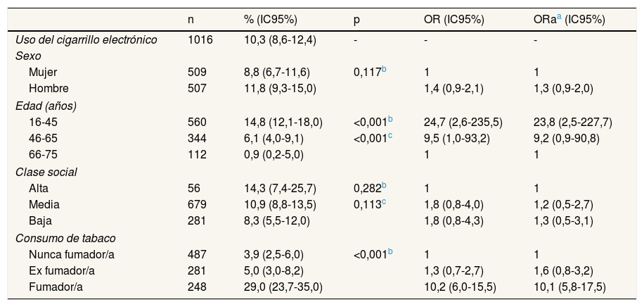Click the 'Clase social' category heading
The image size is (644, 307).
pos(46,173)
